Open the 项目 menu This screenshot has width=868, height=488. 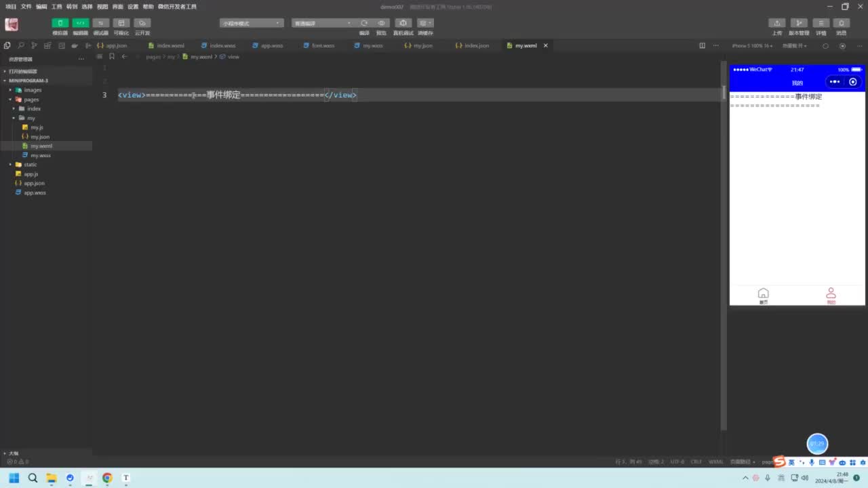tap(11, 7)
